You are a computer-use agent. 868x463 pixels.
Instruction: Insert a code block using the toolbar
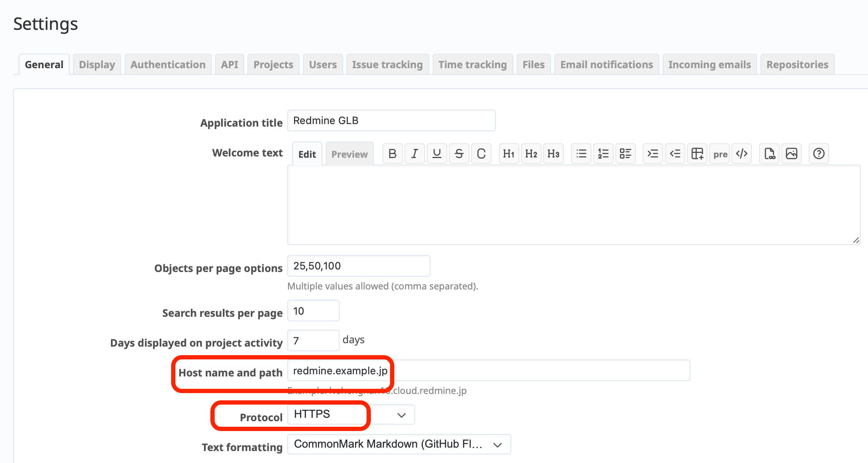click(742, 153)
